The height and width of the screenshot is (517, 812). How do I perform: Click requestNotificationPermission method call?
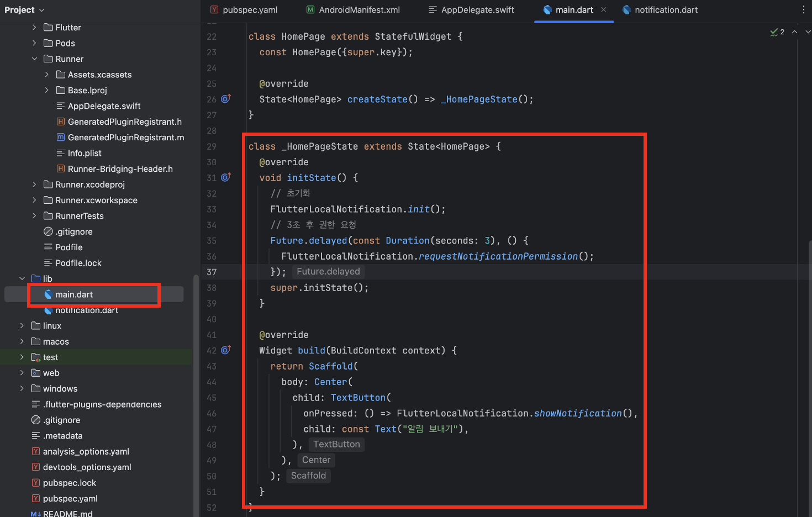pyautogui.click(x=498, y=256)
